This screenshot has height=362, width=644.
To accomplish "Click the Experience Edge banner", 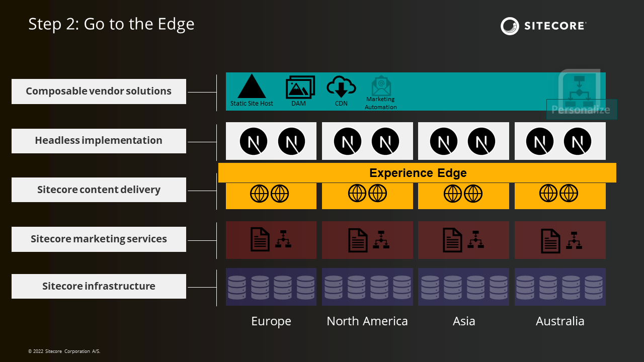I will point(417,173).
